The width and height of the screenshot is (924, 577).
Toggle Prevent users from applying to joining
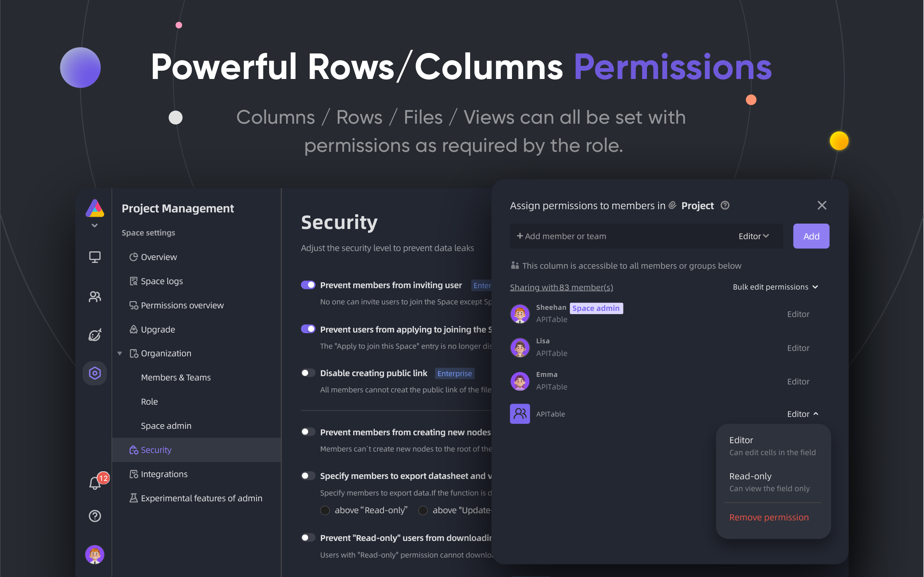308,329
